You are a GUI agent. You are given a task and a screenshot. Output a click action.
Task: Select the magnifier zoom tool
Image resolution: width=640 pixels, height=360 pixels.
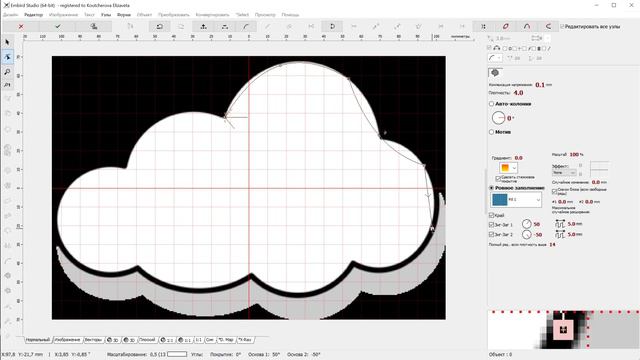[x=7, y=72]
